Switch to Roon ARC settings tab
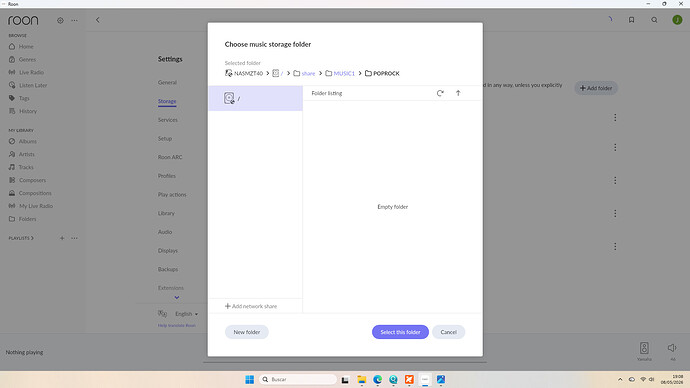690x388 pixels. pos(170,157)
